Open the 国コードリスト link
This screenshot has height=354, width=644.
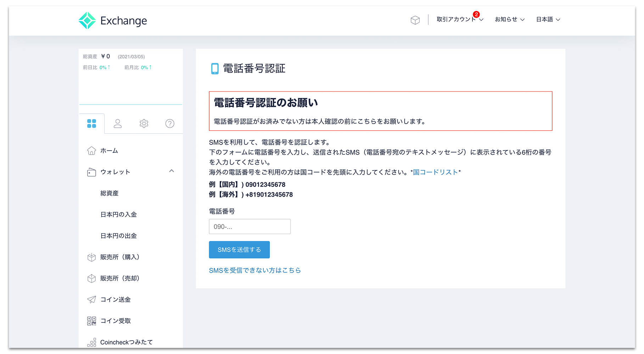pos(434,172)
